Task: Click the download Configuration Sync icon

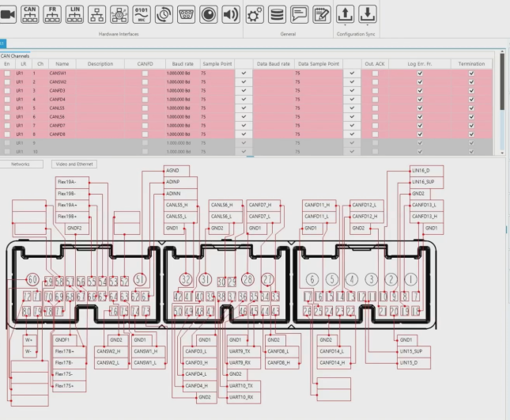Action: click(x=368, y=13)
